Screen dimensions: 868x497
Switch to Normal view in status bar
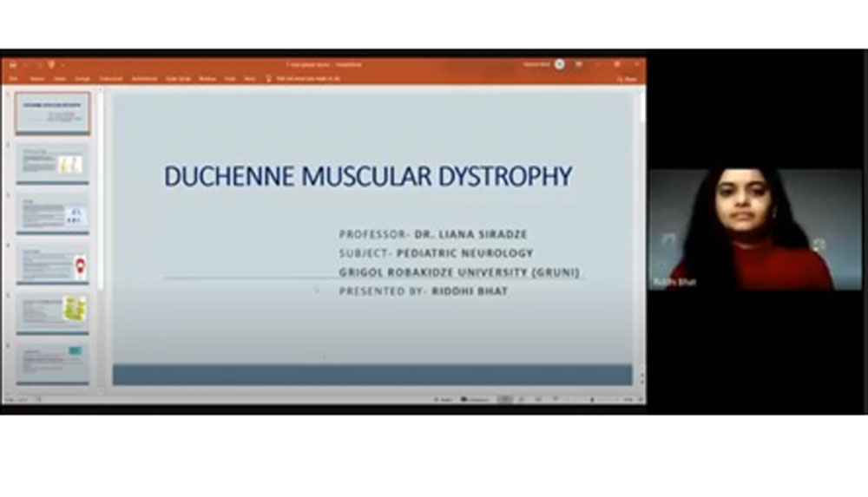coord(504,399)
